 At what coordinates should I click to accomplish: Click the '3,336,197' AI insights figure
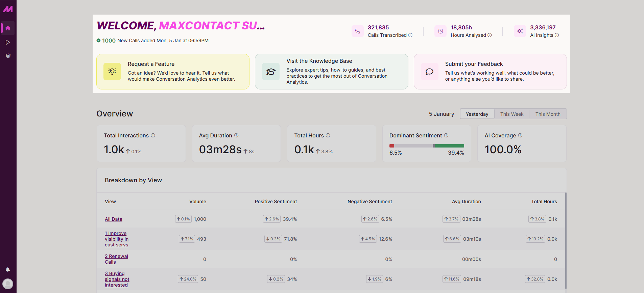tap(543, 27)
